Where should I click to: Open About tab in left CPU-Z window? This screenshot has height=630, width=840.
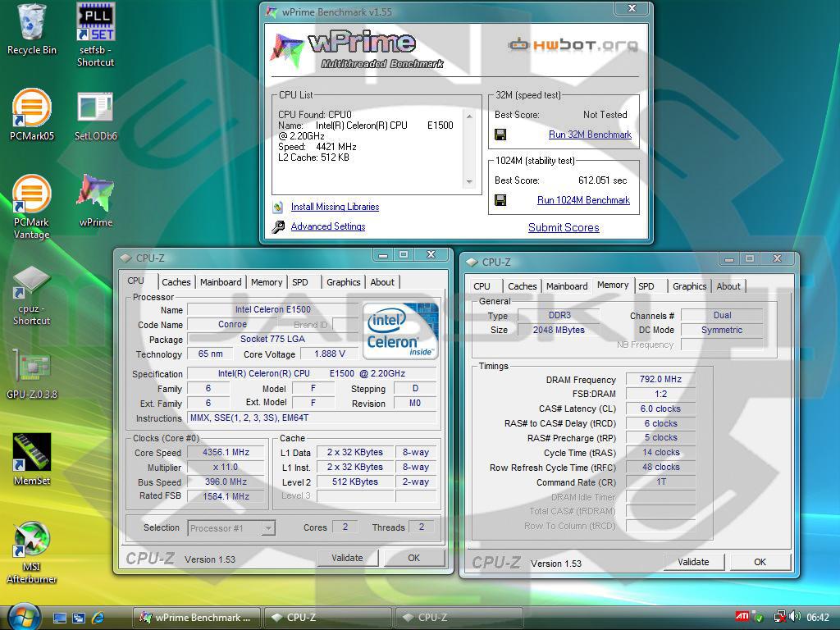(x=382, y=282)
